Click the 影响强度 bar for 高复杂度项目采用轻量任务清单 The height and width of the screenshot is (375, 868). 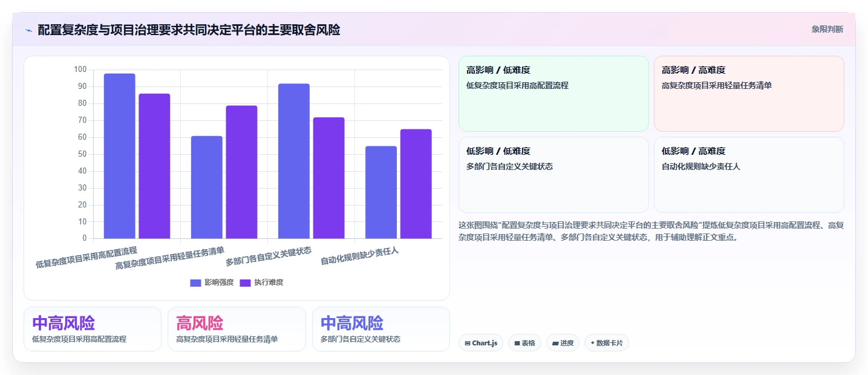point(207,187)
